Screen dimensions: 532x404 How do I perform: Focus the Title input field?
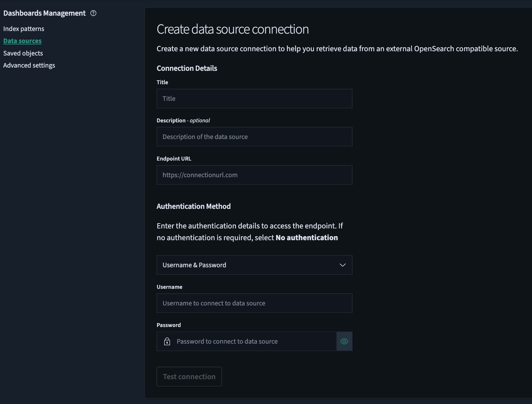pyautogui.click(x=255, y=99)
